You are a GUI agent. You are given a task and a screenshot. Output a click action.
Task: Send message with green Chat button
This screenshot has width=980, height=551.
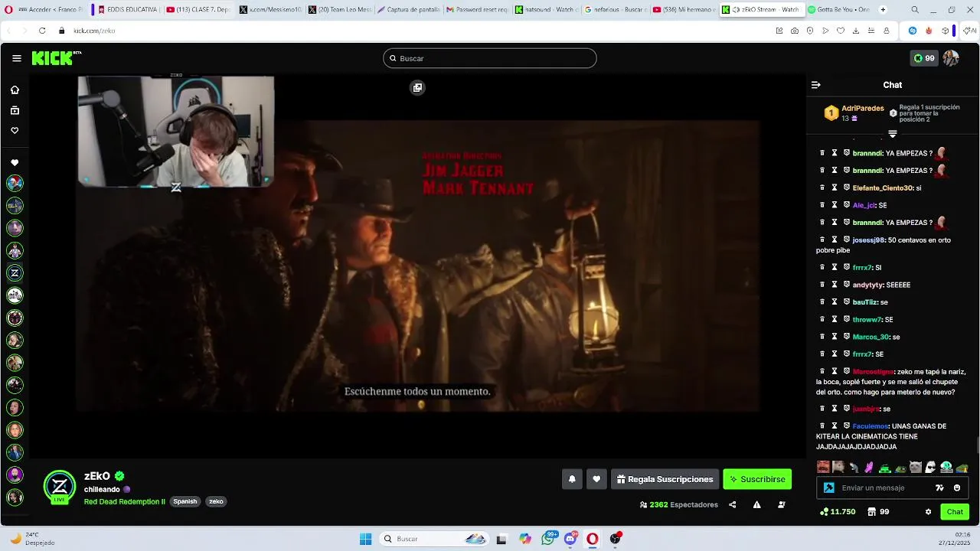coord(955,512)
